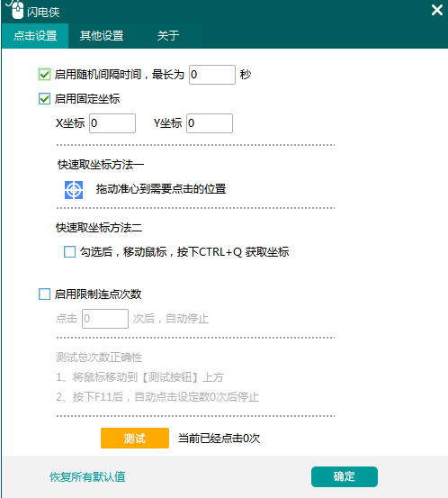Click the 闪电侠 window title text
The height and width of the screenshot is (498, 448).
pyautogui.click(x=43, y=12)
